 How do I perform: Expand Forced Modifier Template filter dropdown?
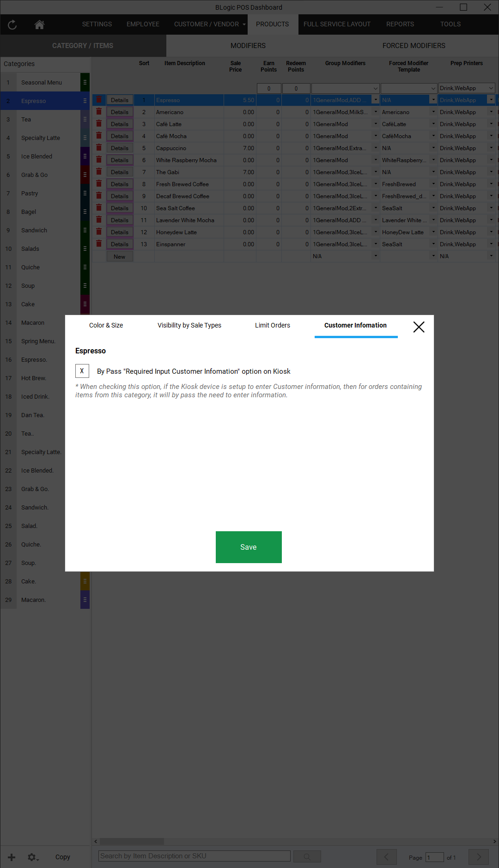pos(433,88)
